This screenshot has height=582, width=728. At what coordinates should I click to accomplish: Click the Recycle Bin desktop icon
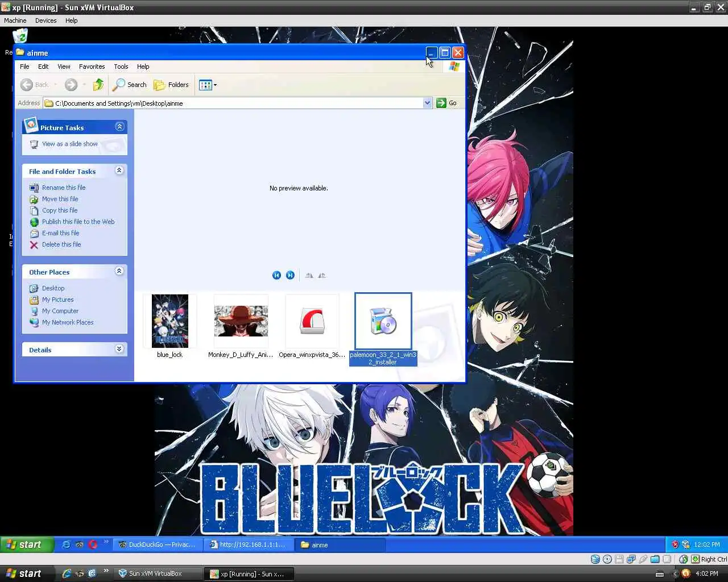click(20, 36)
